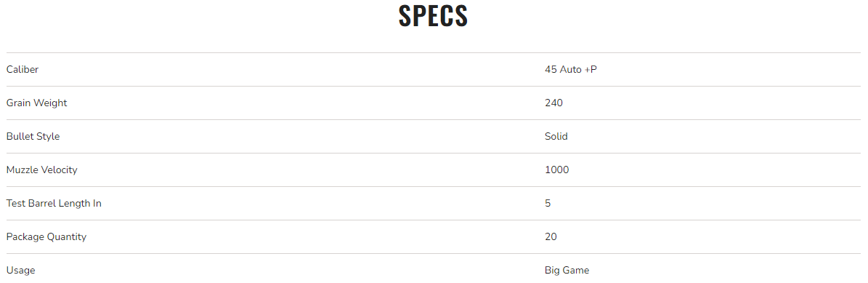Click the package quantity value 20
The width and height of the screenshot is (868, 283).
(551, 236)
